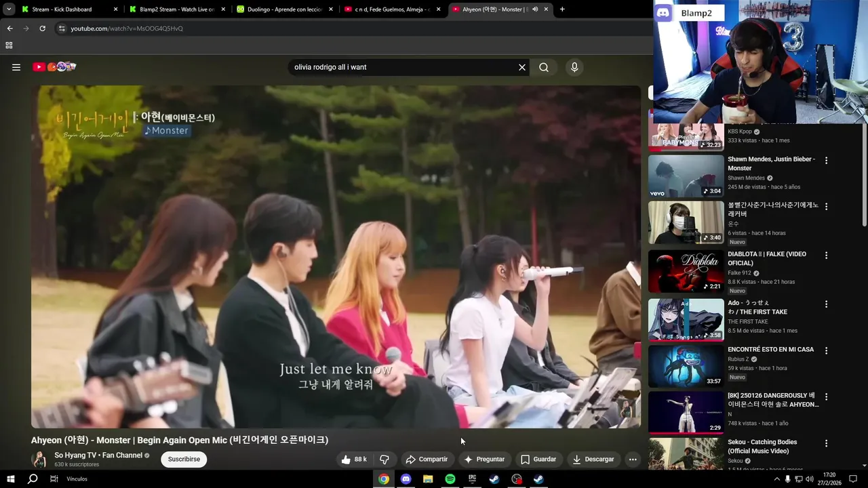The width and height of the screenshot is (868, 488).
Task: Open the volume icon in system tray
Action: [x=809, y=479]
